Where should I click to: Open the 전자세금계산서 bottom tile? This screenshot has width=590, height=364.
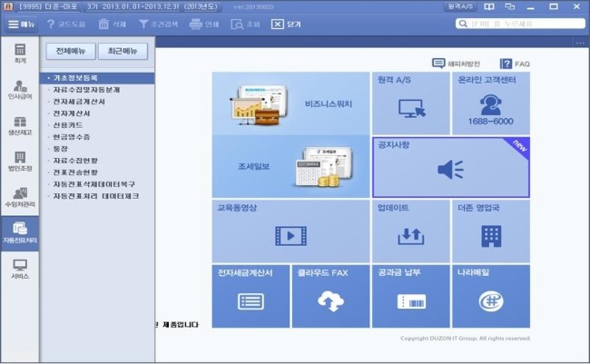251,296
